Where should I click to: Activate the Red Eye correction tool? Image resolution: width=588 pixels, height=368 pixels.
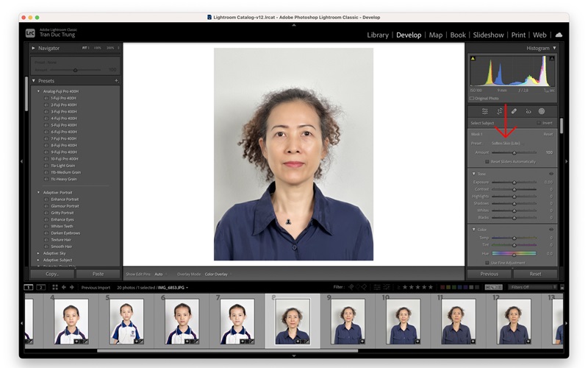coord(528,111)
